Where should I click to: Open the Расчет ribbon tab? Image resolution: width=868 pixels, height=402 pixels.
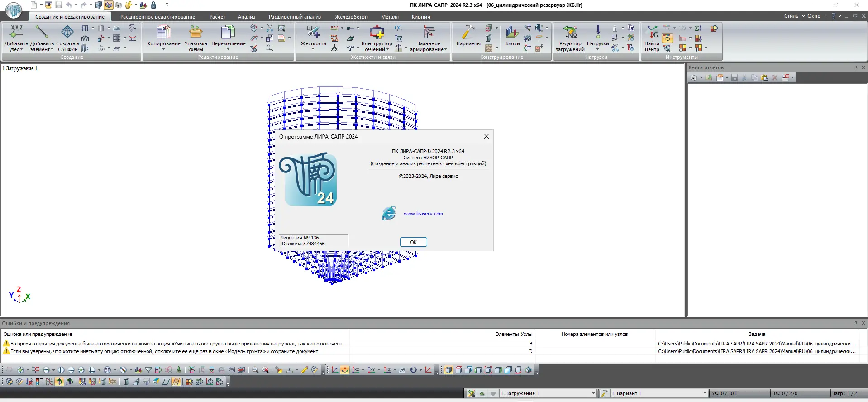click(x=217, y=17)
